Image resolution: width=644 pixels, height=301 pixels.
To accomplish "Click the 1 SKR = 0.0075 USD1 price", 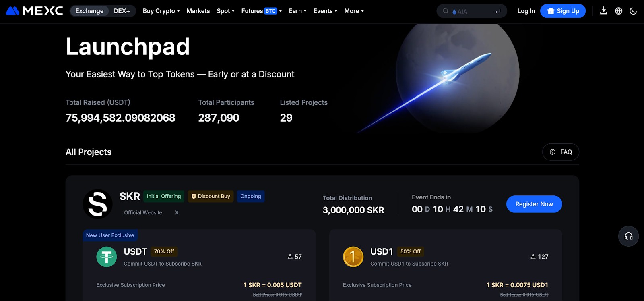I will tap(517, 285).
